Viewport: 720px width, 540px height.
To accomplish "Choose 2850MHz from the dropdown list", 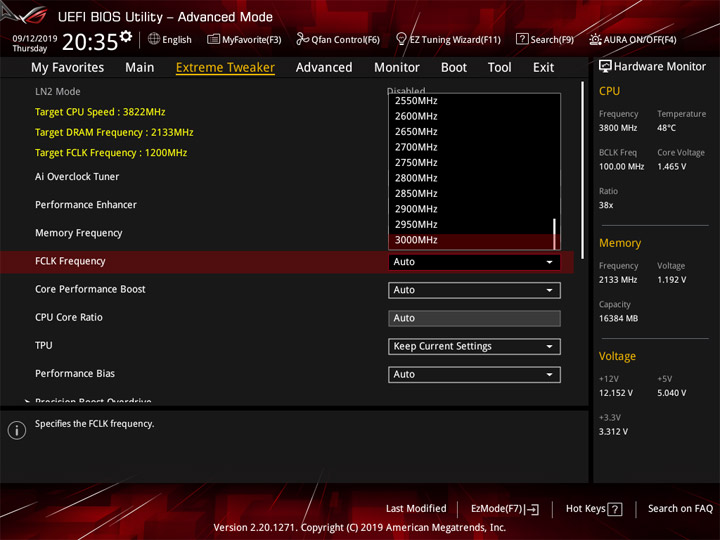I will coord(472,193).
